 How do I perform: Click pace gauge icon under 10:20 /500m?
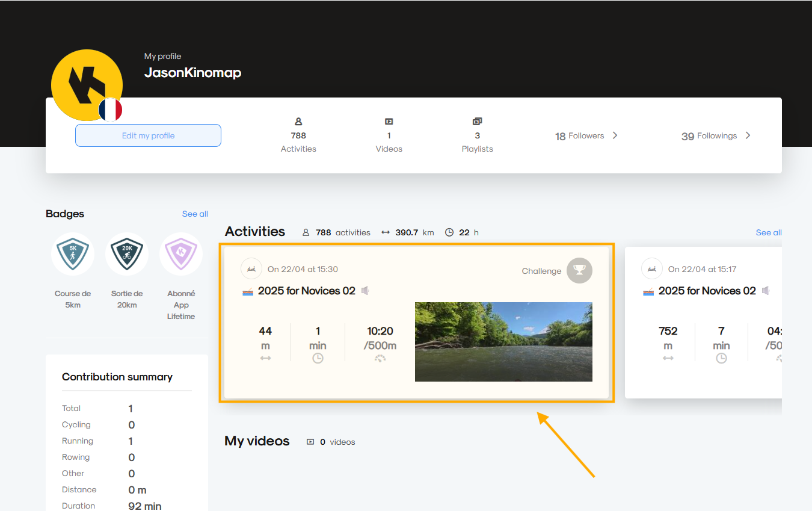coord(380,358)
